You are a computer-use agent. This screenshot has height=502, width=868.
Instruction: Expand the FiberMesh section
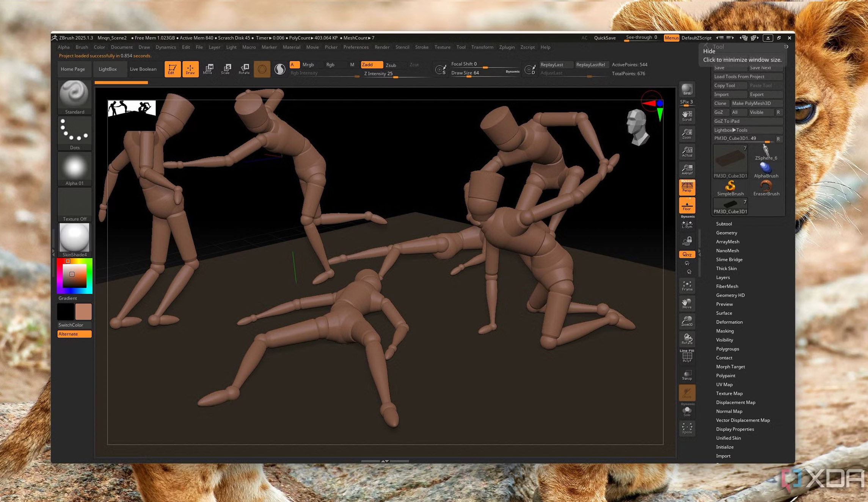(727, 286)
